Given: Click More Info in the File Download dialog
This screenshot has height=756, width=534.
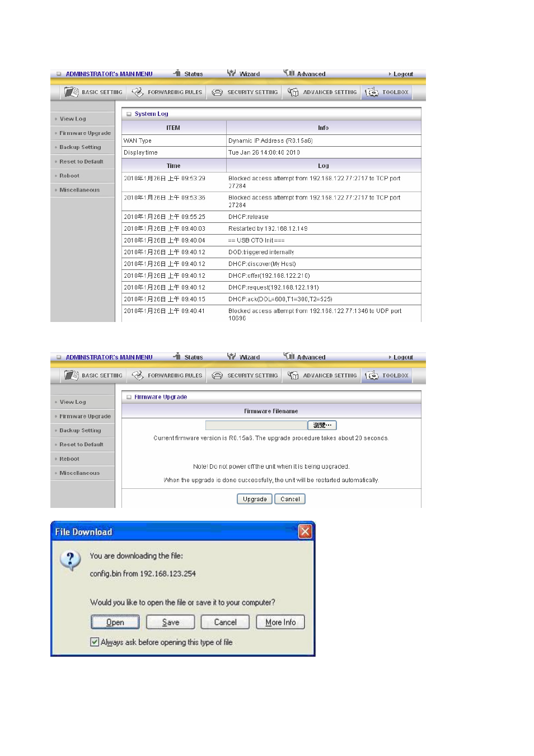Looking at the screenshot, I should 280,622.
